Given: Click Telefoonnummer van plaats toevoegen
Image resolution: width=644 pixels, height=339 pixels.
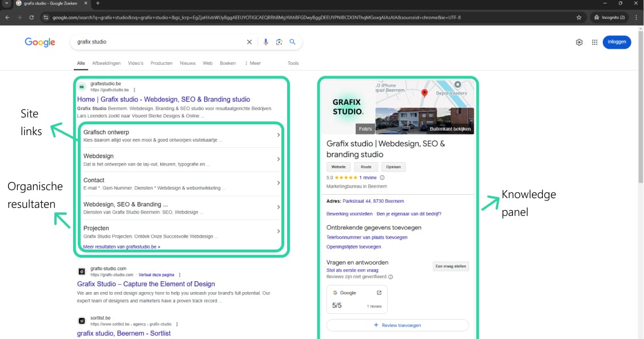Looking at the screenshot, I should [367, 238].
